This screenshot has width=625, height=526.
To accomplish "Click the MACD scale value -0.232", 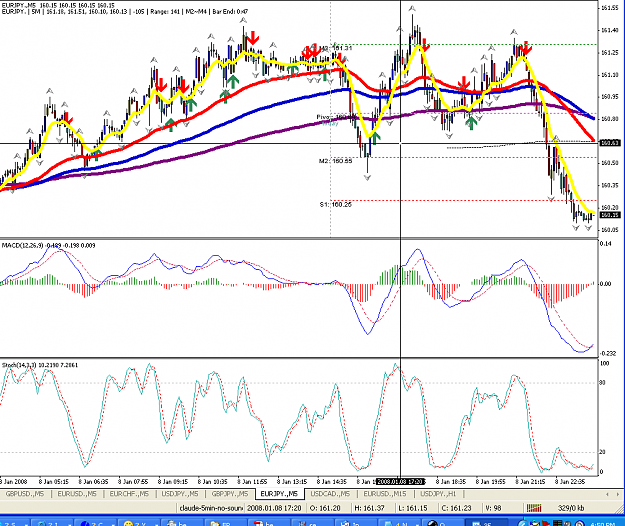I will pos(608,353).
